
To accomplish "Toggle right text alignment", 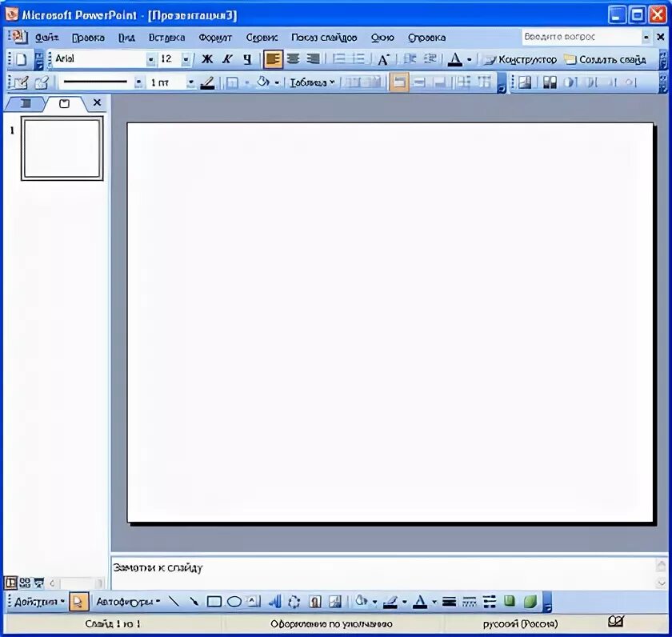I will pos(314,59).
